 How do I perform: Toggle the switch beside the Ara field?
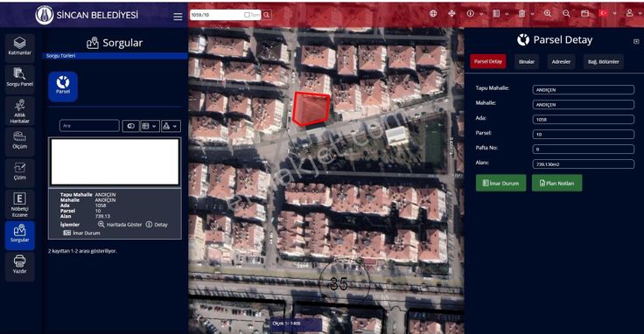coord(130,126)
